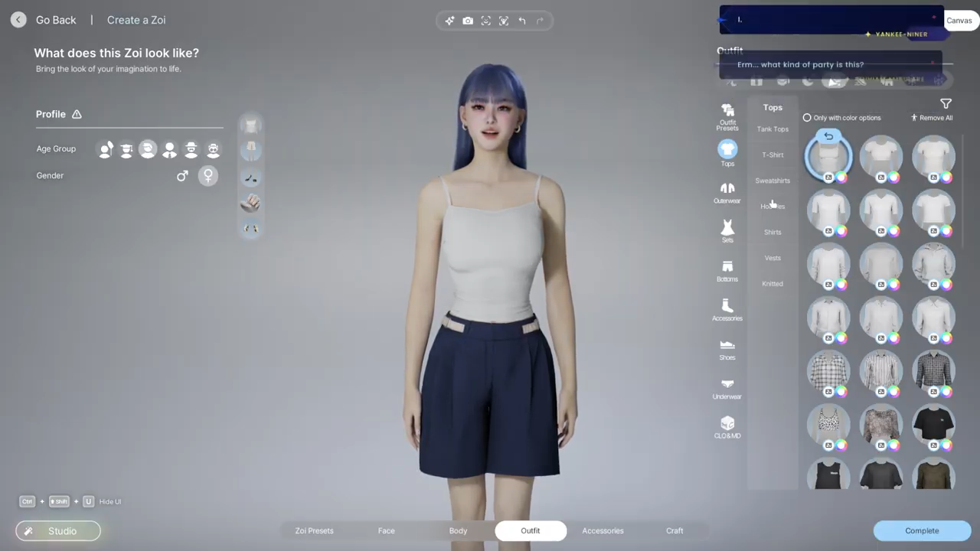Select the Knitted subcategory

tap(773, 284)
